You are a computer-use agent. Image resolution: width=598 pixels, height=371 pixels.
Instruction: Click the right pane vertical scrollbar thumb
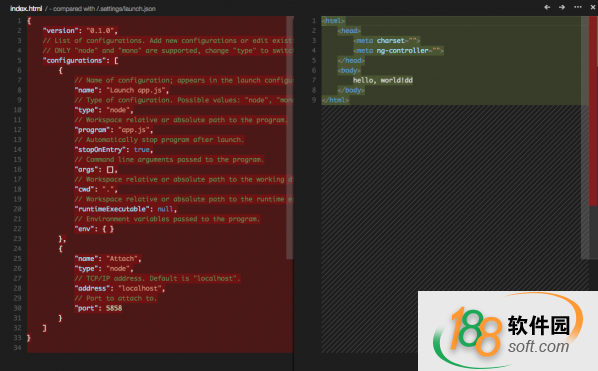(x=585, y=138)
